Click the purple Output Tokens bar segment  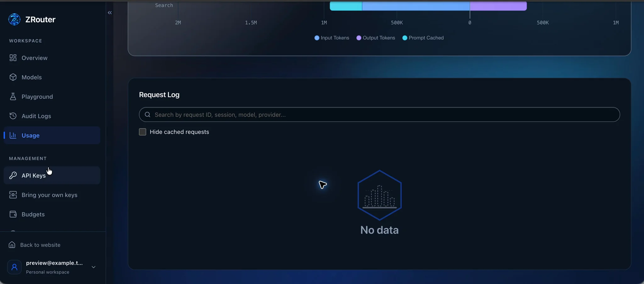click(x=498, y=6)
